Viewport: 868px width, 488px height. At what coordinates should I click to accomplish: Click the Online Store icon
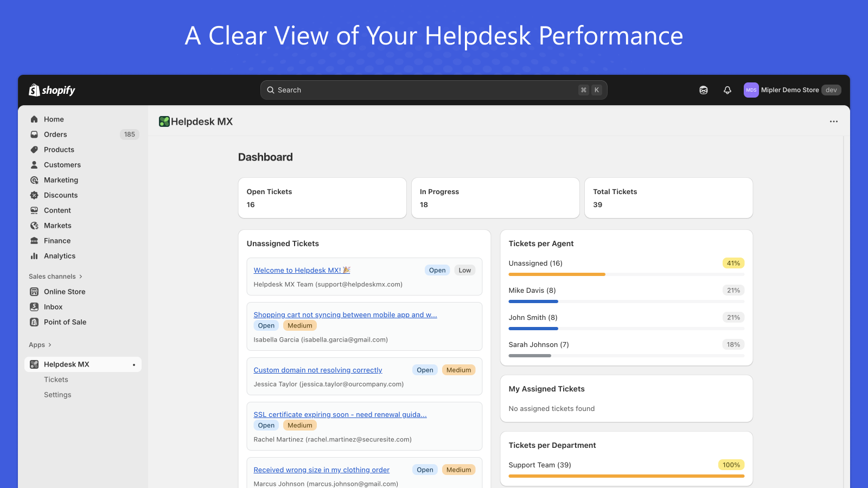coord(34,292)
